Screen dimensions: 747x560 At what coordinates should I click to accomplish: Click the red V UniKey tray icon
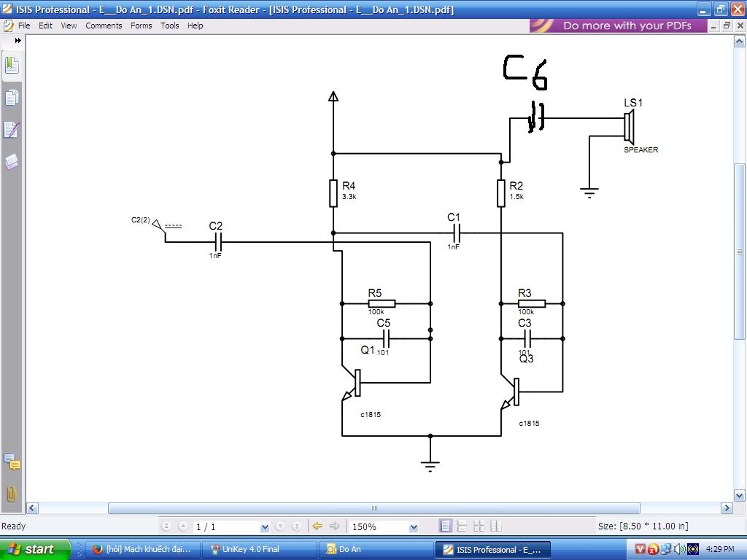tap(640, 549)
